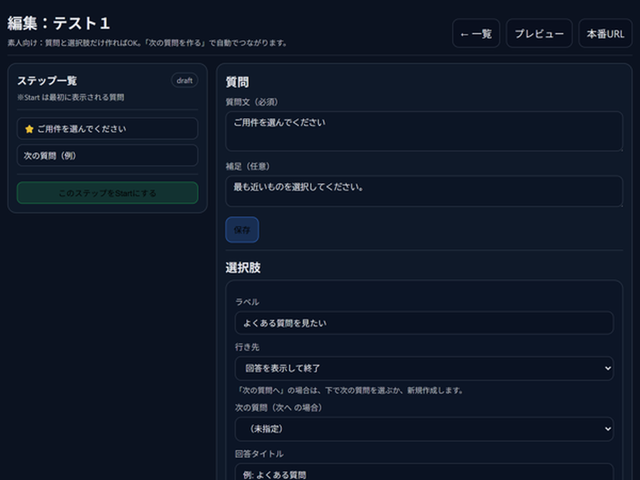Focus the 質問文 text area
This screenshot has width=640, height=480.
424,131
